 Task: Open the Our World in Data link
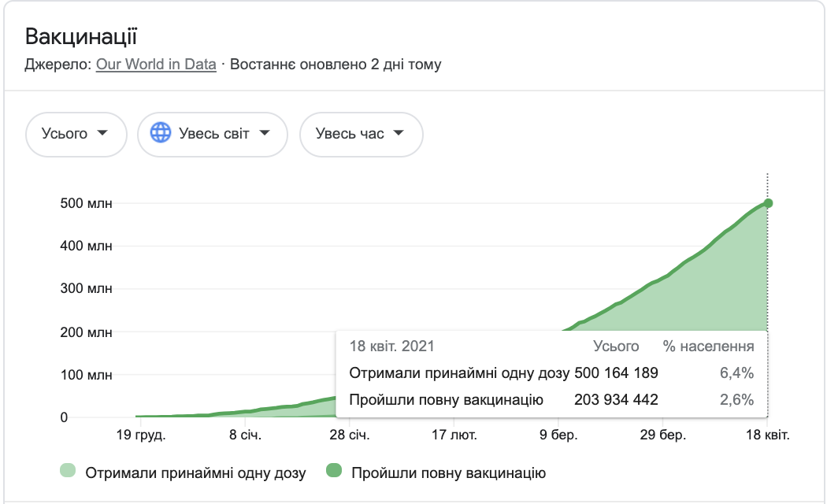(x=156, y=65)
